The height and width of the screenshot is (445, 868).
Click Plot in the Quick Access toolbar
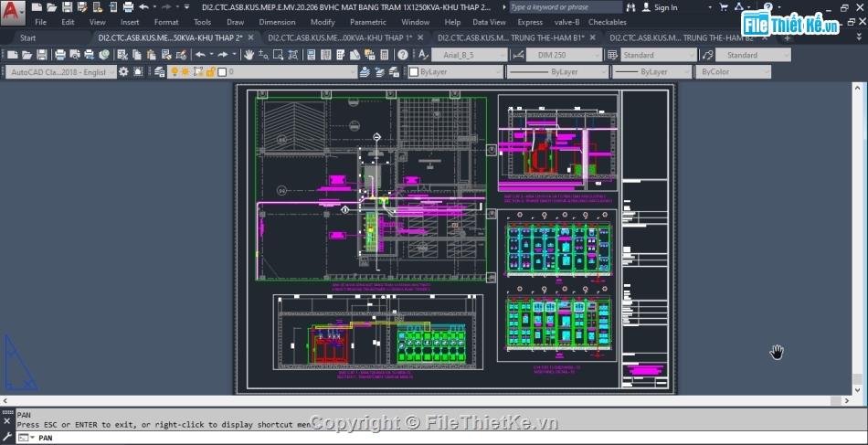128,7
